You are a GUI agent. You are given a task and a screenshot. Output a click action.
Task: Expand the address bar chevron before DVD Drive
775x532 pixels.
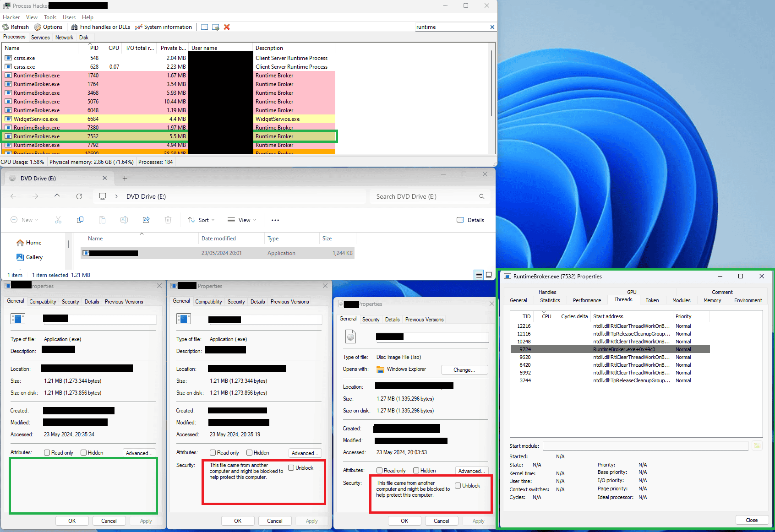116,196
